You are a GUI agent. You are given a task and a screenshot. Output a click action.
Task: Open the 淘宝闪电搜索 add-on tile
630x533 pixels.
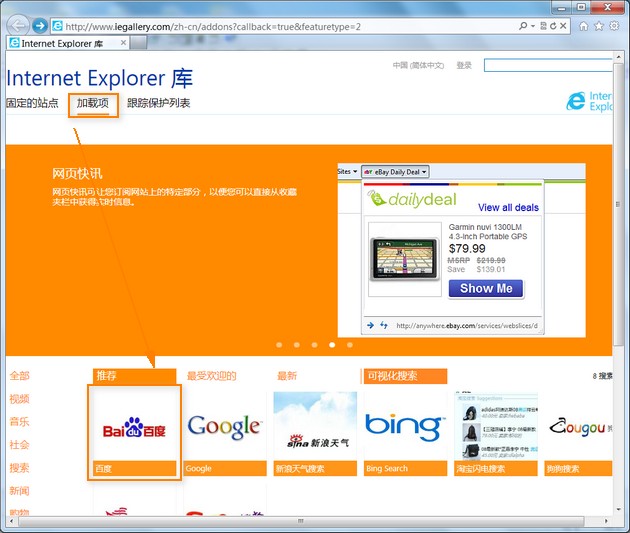(x=496, y=432)
